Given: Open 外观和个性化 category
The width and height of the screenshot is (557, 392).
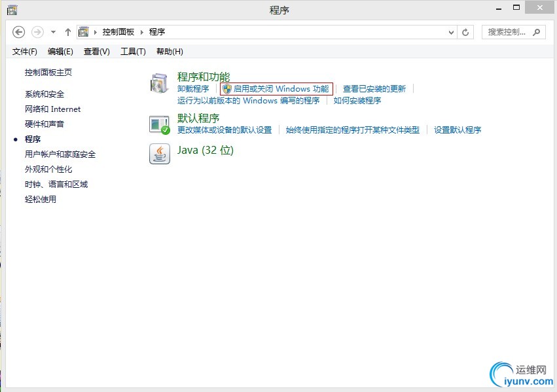Looking at the screenshot, I should [x=48, y=169].
